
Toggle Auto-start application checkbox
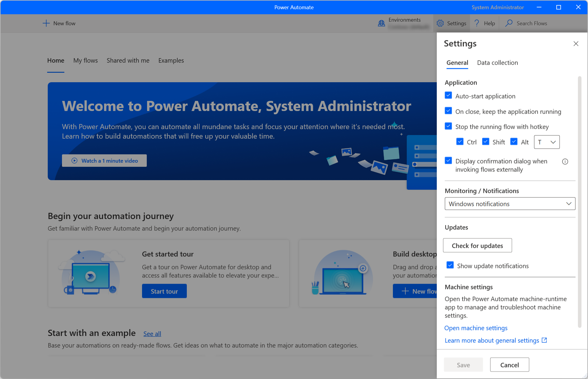tap(449, 96)
